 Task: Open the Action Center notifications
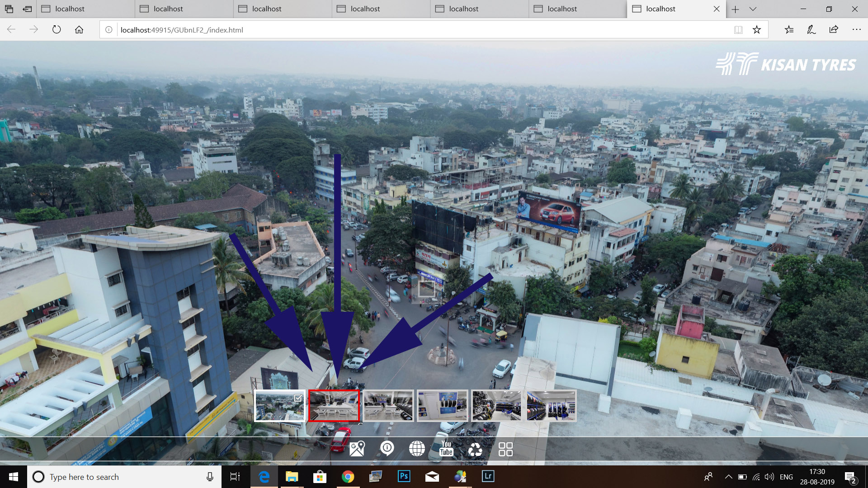[x=850, y=477]
